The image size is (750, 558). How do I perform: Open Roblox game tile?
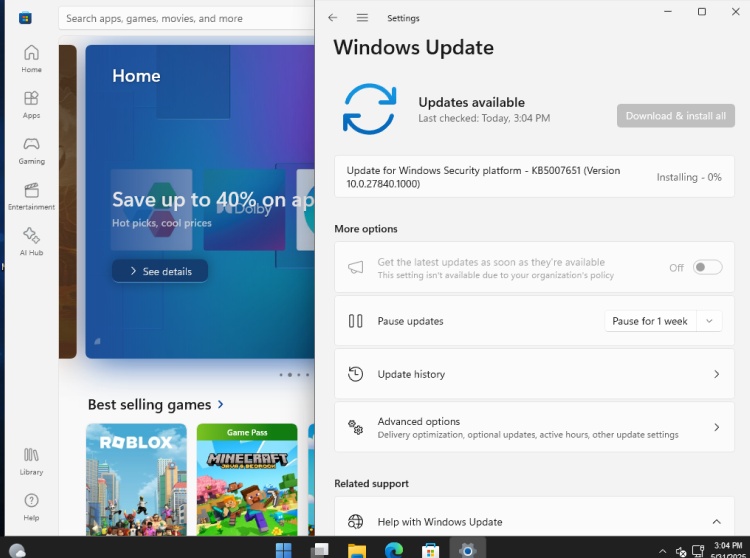[x=136, y=480]
